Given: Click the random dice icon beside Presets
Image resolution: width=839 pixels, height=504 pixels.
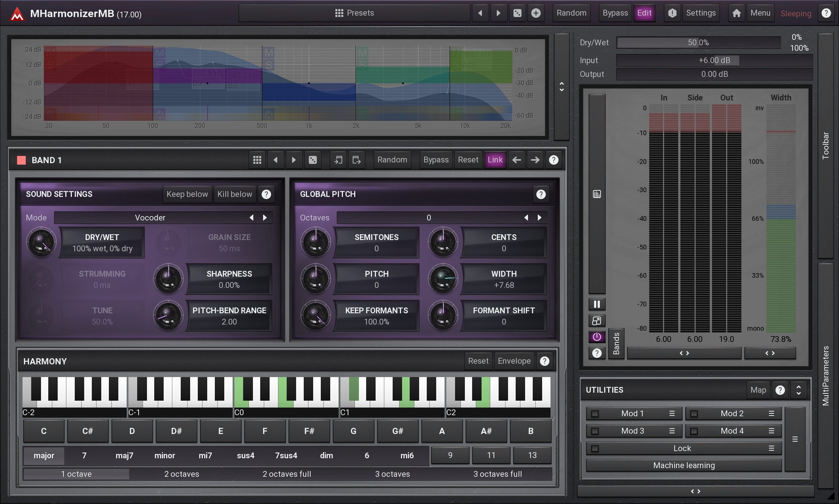Looking at the screenshot, I should pos(517,13).
